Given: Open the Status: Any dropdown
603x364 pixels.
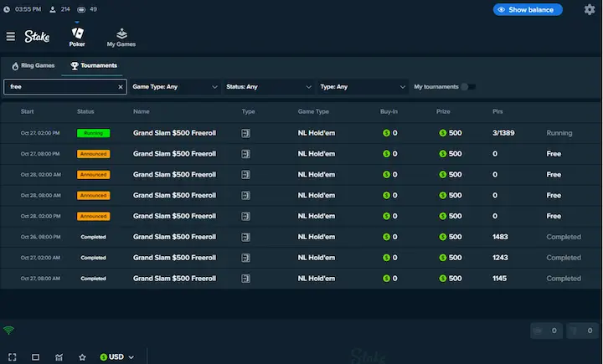Looking at the screenshot, I should (267, 87).
